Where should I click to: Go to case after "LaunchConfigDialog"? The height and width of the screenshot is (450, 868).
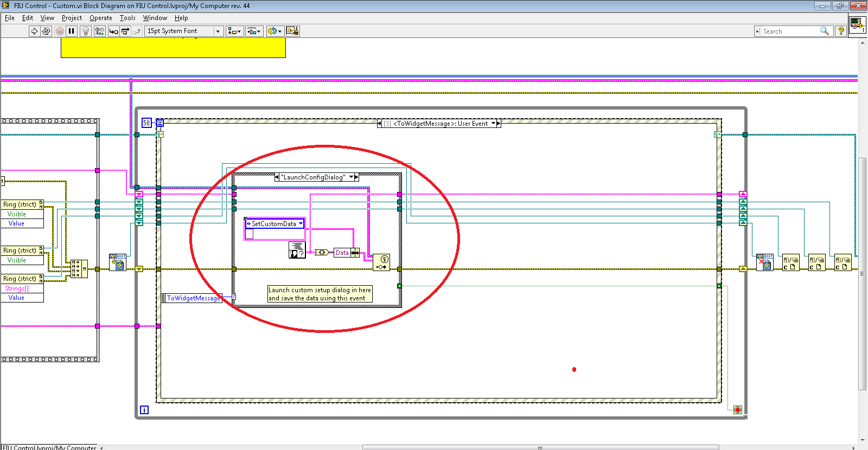point(356,177)
